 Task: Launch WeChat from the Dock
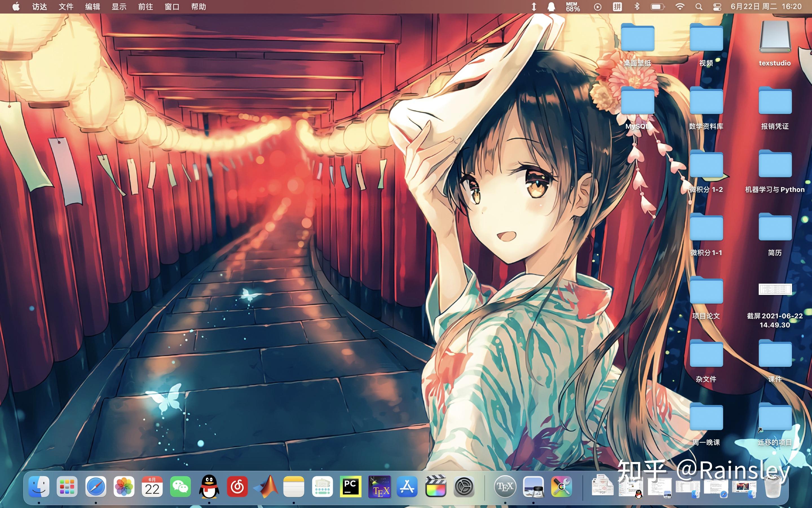[180, 486]
